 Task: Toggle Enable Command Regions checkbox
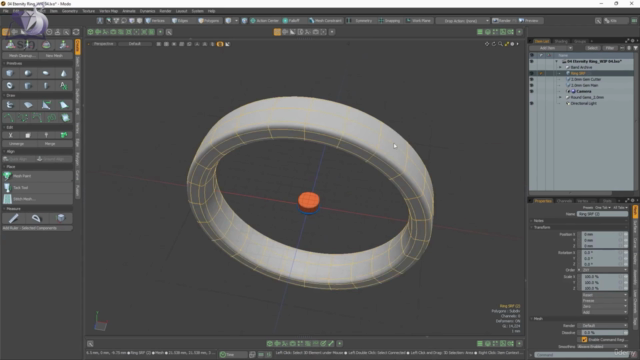[x=584, y=340]
